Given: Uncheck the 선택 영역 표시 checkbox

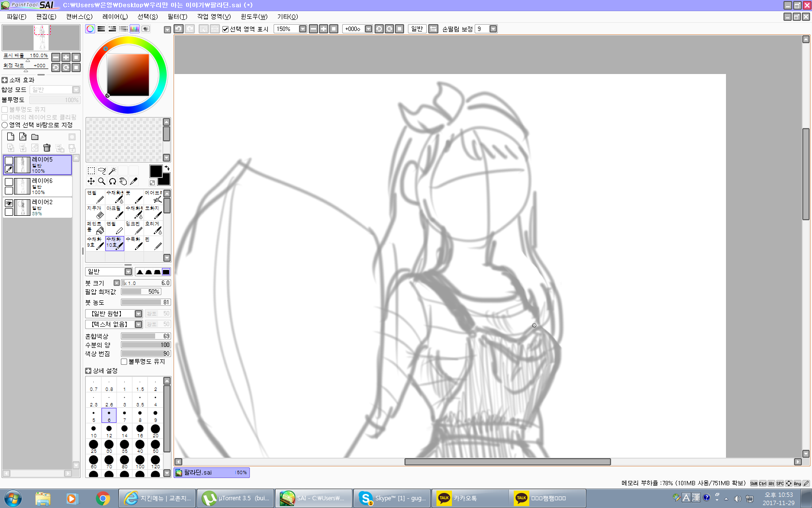Looking at the screenshot, I should click(225, 29).
